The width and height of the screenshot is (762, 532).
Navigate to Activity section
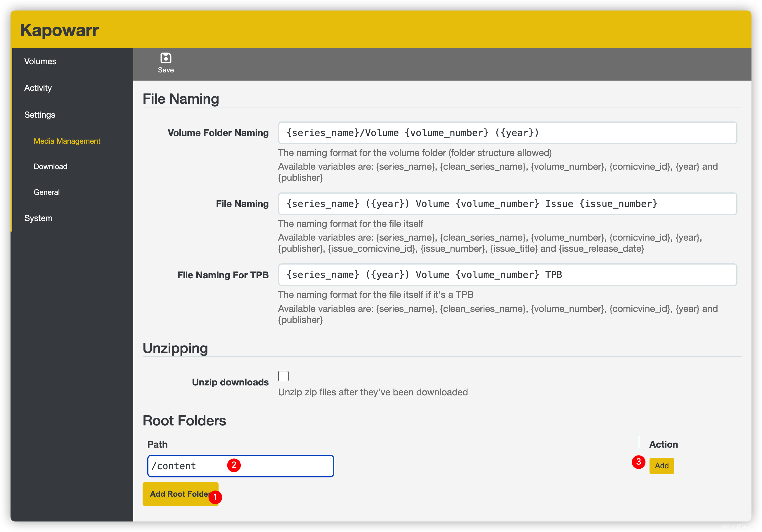(38, 87)
